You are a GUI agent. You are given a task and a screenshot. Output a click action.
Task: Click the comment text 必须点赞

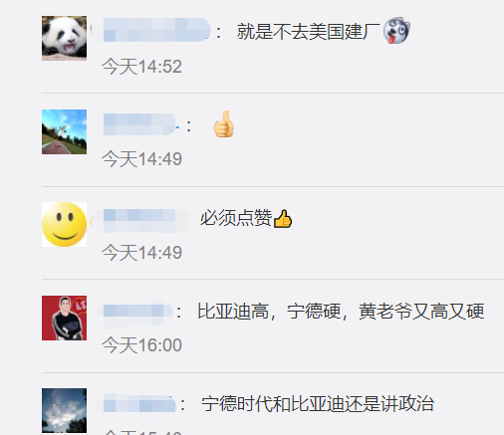point(236,218)
